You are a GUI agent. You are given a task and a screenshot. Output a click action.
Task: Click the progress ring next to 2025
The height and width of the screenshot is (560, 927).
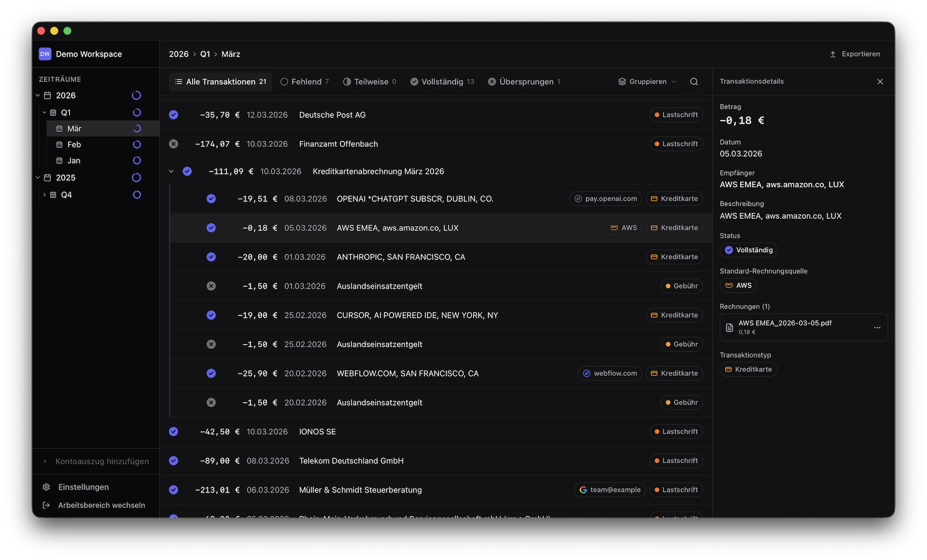[137, 178]
